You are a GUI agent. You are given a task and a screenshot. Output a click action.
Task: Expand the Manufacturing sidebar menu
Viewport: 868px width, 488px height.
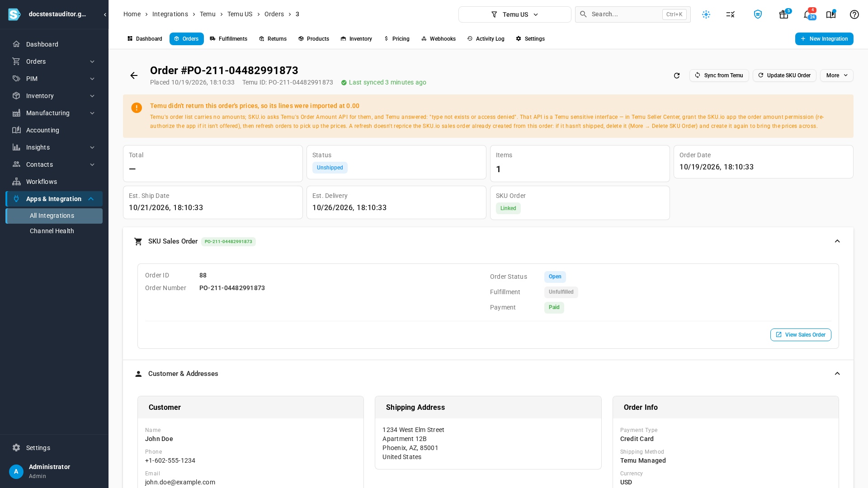click(x=54, y=113)
